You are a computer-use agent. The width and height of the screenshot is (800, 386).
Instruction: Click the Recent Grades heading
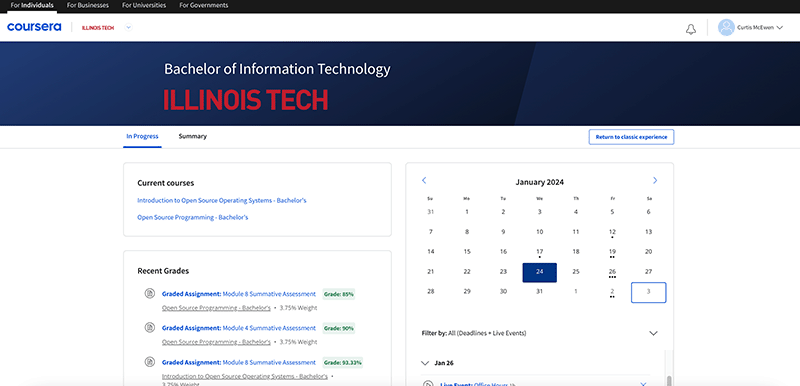163,271
